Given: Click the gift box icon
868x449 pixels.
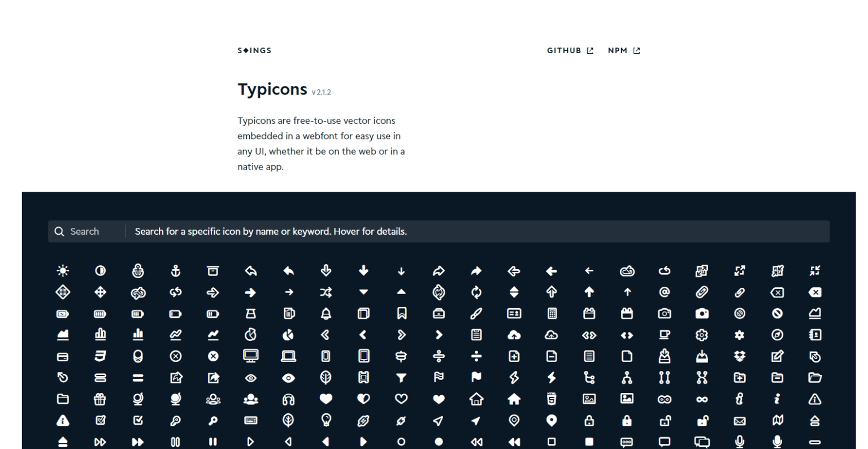Looking at the screenshot, I should [100, 399].
